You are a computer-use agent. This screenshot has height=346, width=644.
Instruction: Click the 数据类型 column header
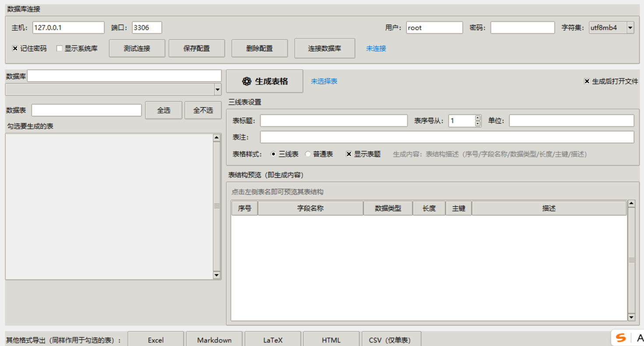[388, 208]
